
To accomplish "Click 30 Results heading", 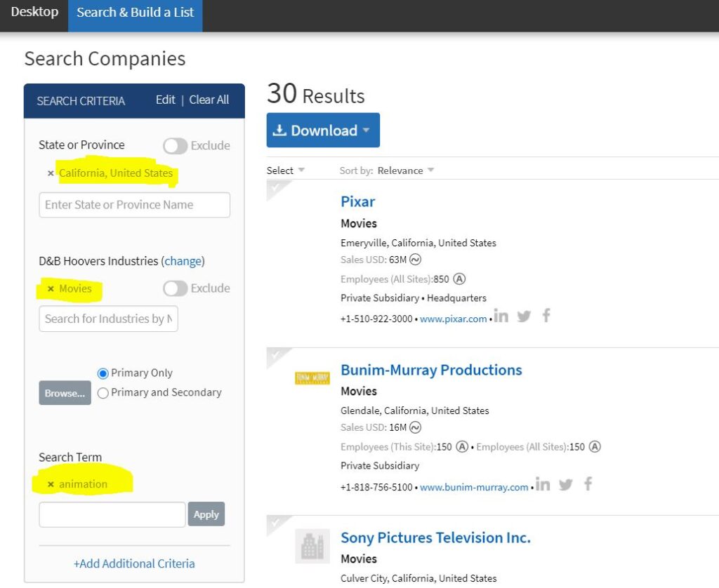I will (316, 94).
